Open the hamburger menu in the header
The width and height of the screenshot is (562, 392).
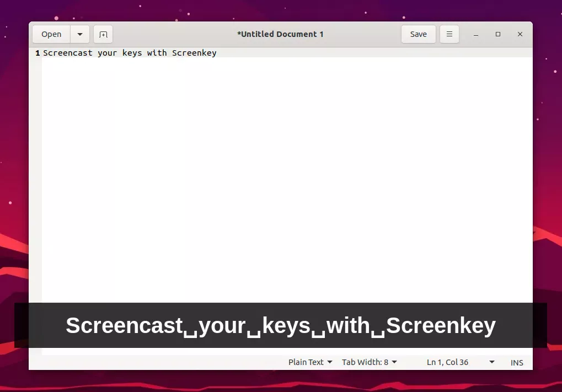pos(449,34)
